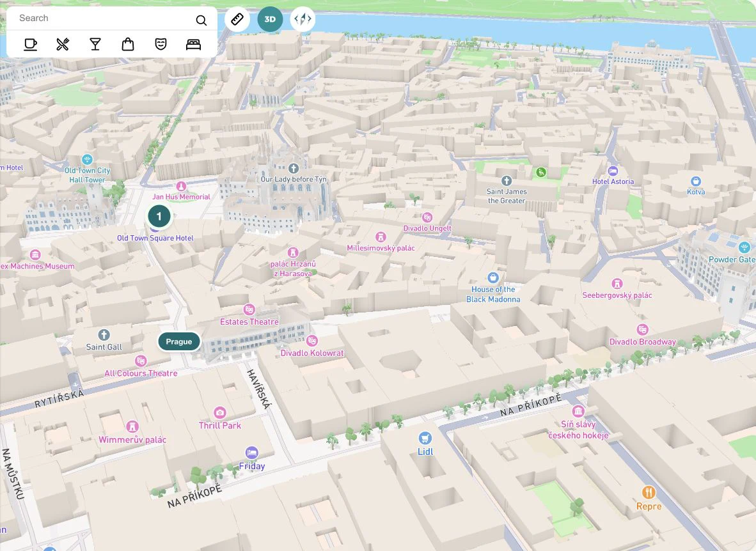Screen dimensions: 756x551
Task: Click the Kotva label text
Action: [x=696, y=192]
